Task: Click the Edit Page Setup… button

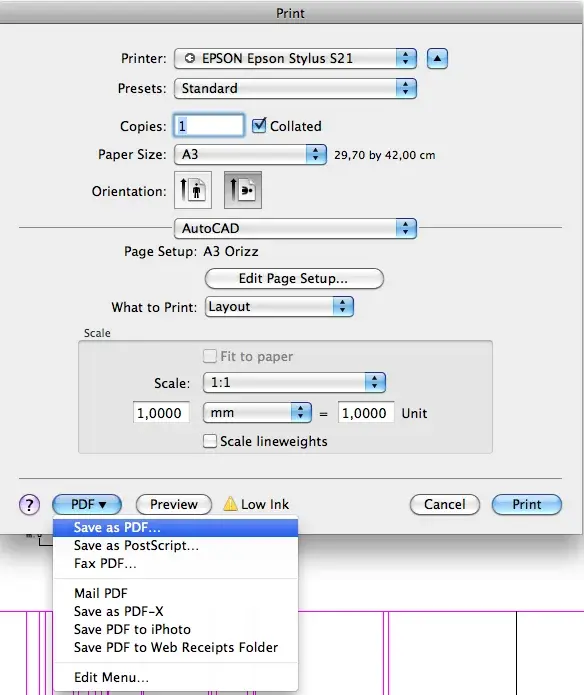Action: coord(294,278)
